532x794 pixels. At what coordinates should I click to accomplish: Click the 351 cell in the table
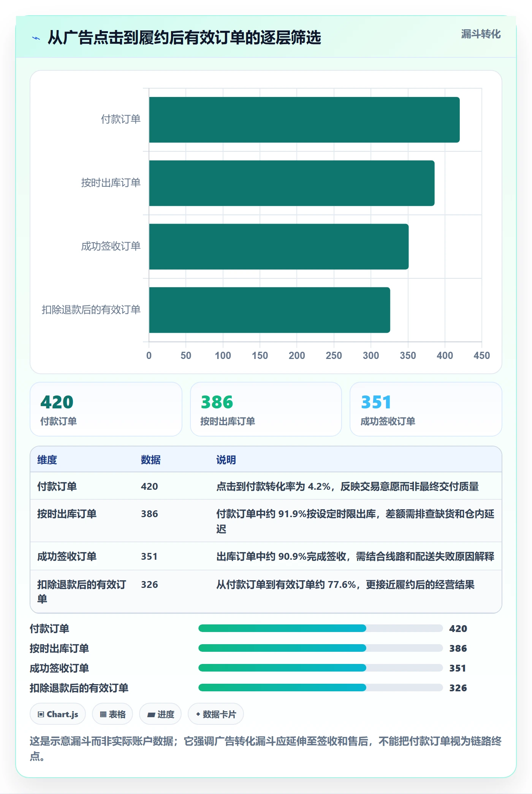click(x=149, y=556)
